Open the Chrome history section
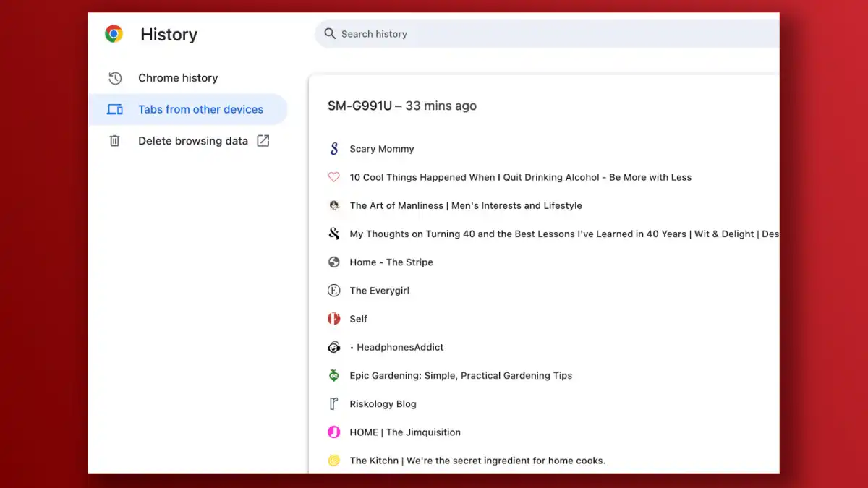Viewport: 868px width, 488px height. [x=178, y=78]
